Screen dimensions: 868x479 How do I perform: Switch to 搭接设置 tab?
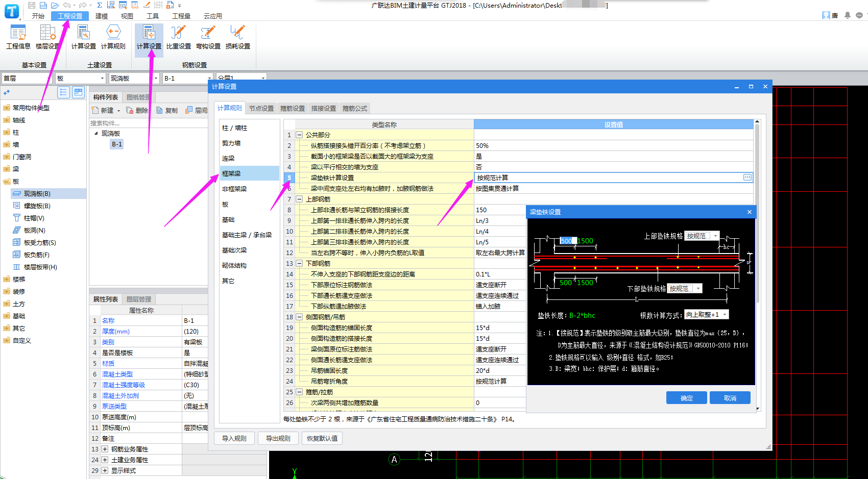tap(324, 109)
